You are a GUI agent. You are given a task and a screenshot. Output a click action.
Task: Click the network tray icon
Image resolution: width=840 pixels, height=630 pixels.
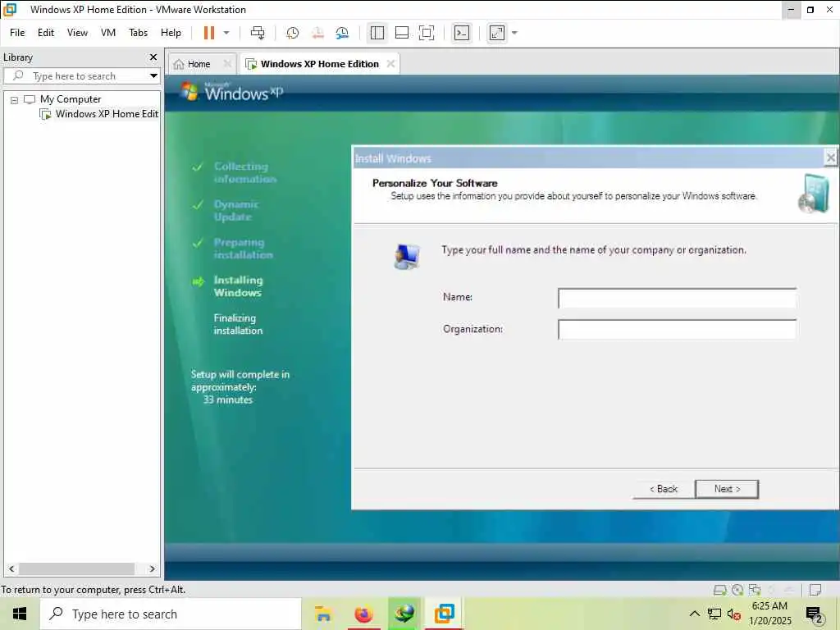[714, 614]
